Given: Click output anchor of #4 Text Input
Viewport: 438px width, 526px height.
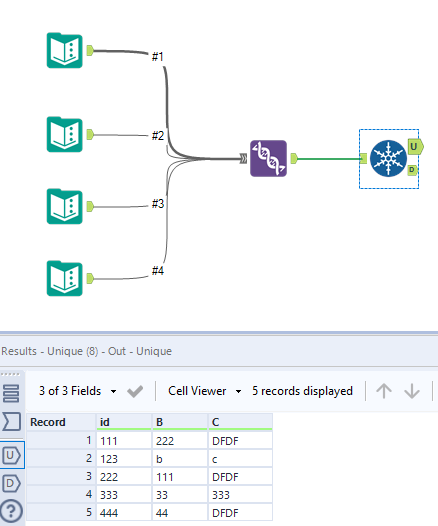Looking at the screenshot, I should 90,278.
